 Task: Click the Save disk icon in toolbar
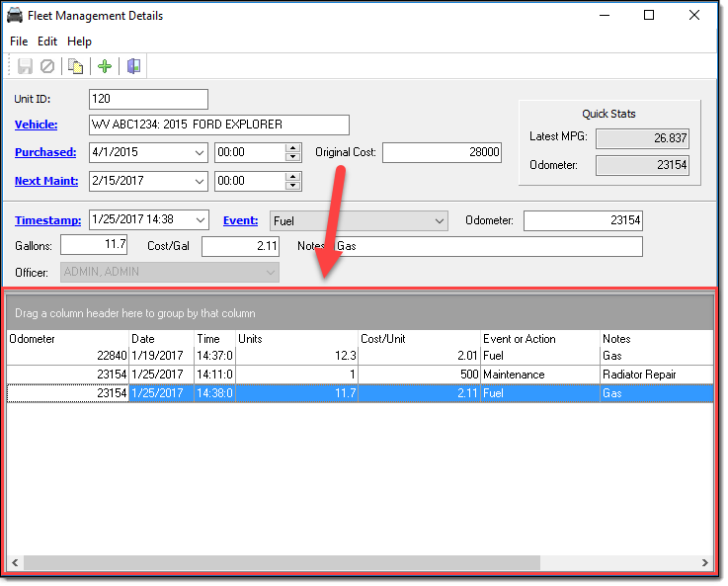pos(26,66)
